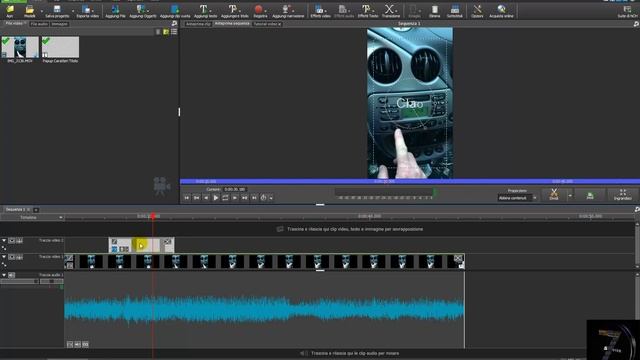The image size is (640, 360).
Task: Mute Traccia audio 1 speaker icon
Action: [x=11, y=276]
